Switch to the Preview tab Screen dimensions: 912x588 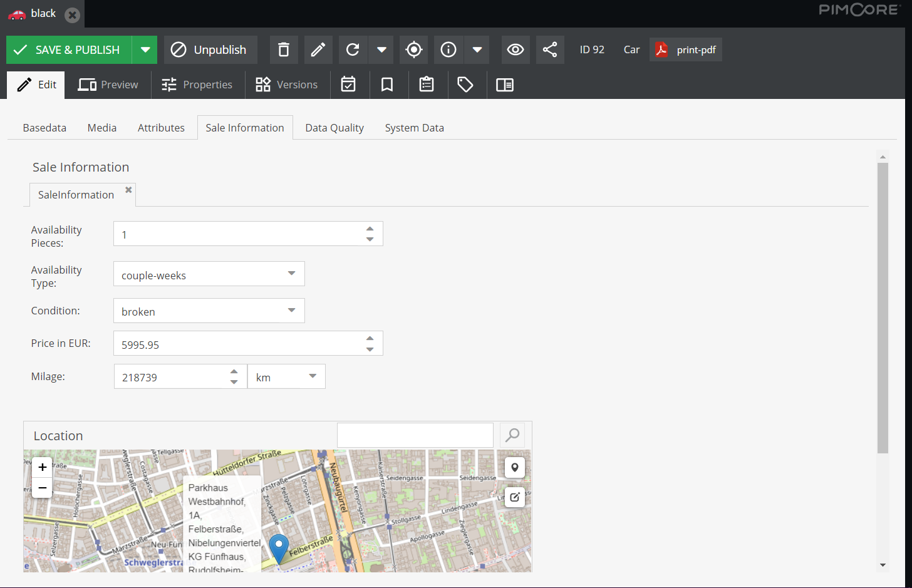pyautogui.click(x=108, y=85)
